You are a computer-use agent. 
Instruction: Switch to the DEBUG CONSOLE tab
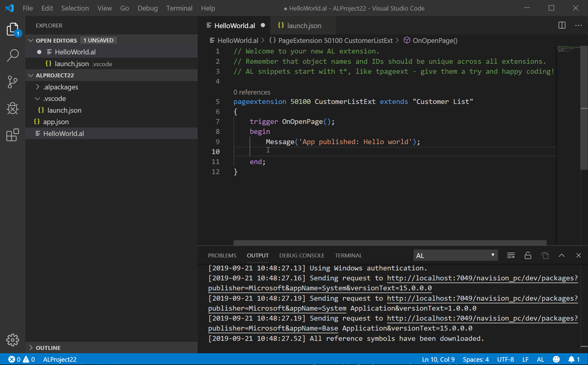point(302,255)
